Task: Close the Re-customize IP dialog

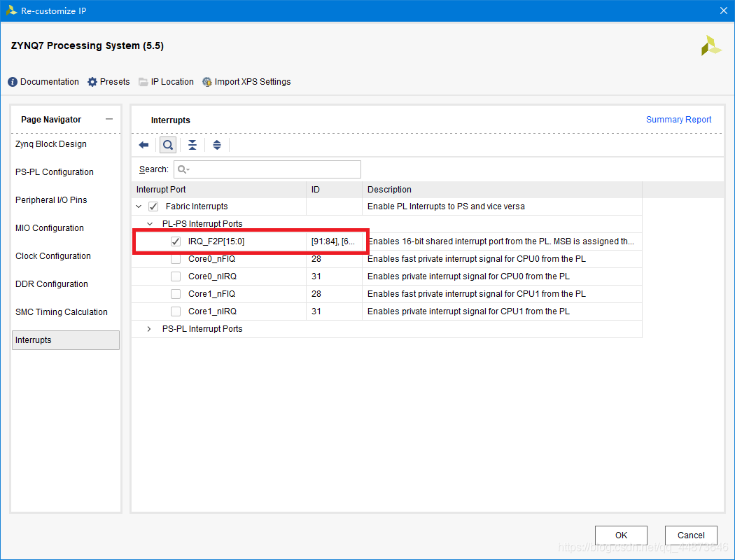Action: coord(723,10)
